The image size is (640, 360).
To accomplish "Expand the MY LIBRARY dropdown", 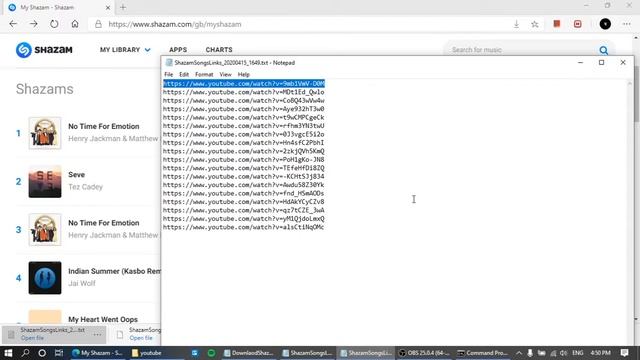I will pos(125,50).
